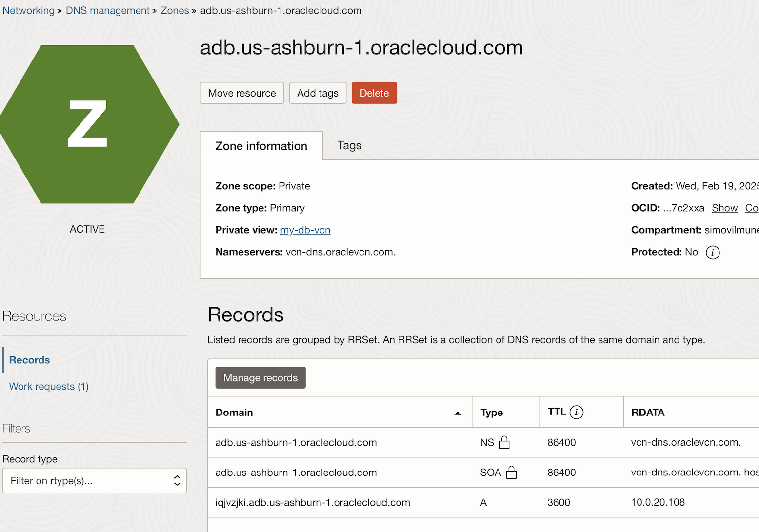Sort records by Domain column arrow
Viewport: 759px width, 532px height.
point(458,413)
